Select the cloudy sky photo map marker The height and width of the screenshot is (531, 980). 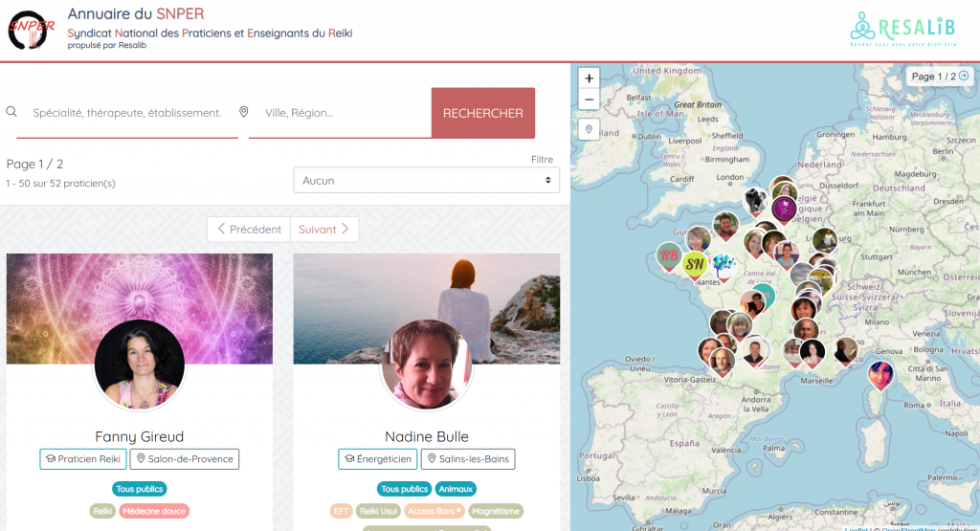[802, 275]
